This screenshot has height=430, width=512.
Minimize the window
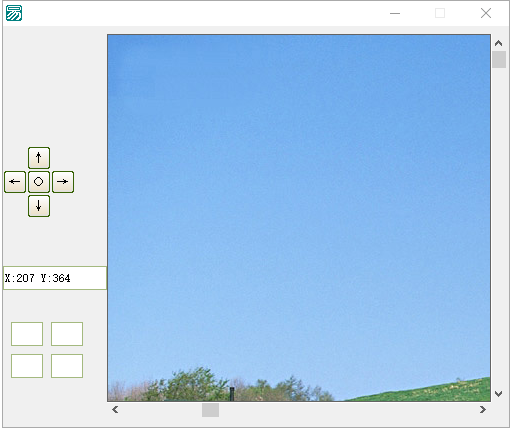click(x=395, y=13)
